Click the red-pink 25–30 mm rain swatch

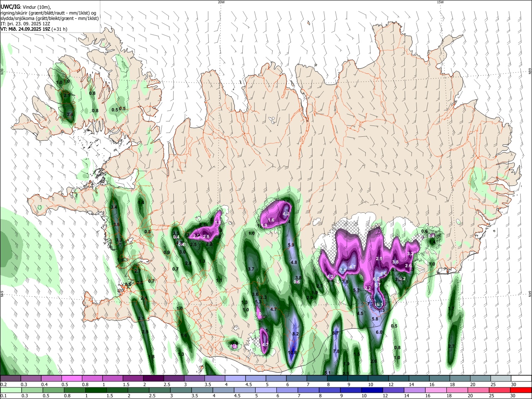pyautogui.click(x=500, y=390)
